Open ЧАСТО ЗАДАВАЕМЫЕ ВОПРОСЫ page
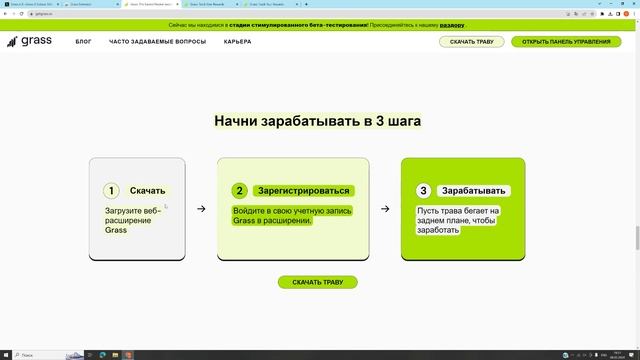This screenshot has width=640, height=360. [157, 42]
